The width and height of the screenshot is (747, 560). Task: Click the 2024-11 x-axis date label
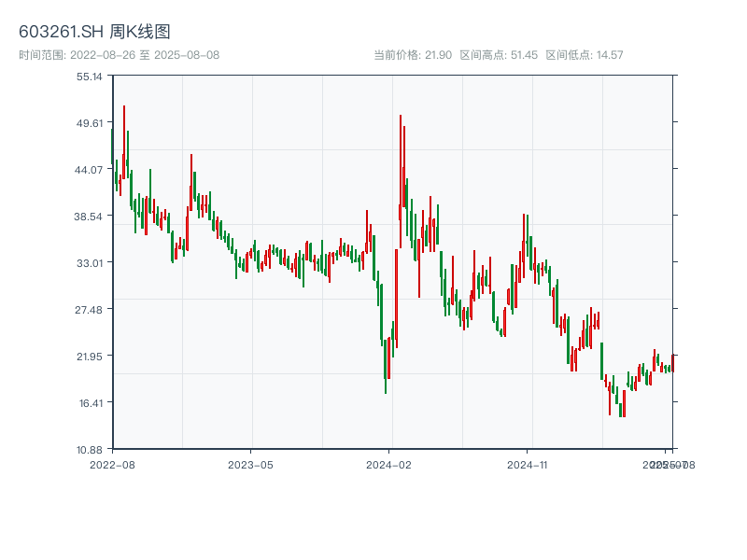[528, 464]
